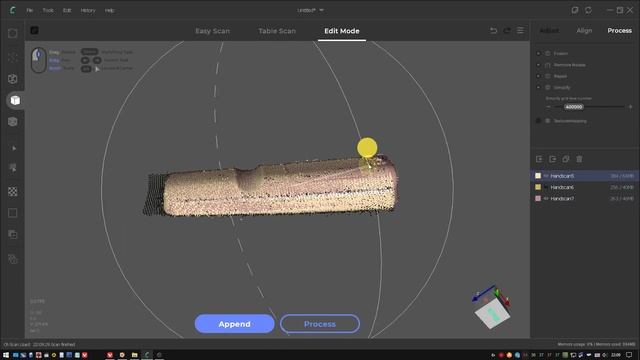
Task: Open the Help menu
Action: [x=109, y=10]
